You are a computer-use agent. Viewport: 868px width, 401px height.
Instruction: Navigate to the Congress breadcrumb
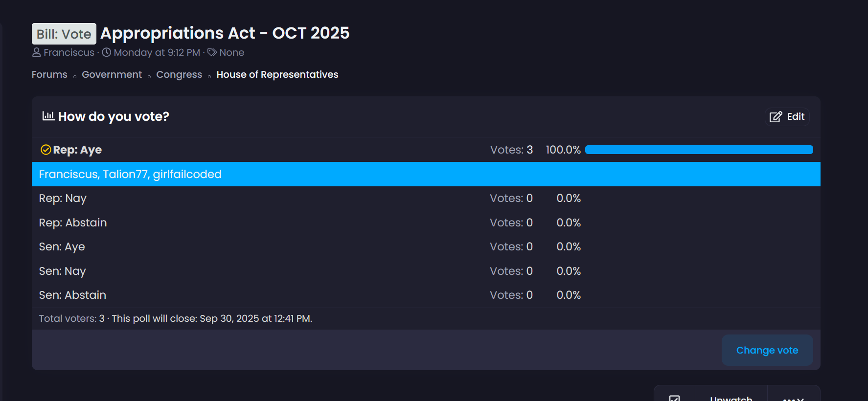[x=179, y=74]
